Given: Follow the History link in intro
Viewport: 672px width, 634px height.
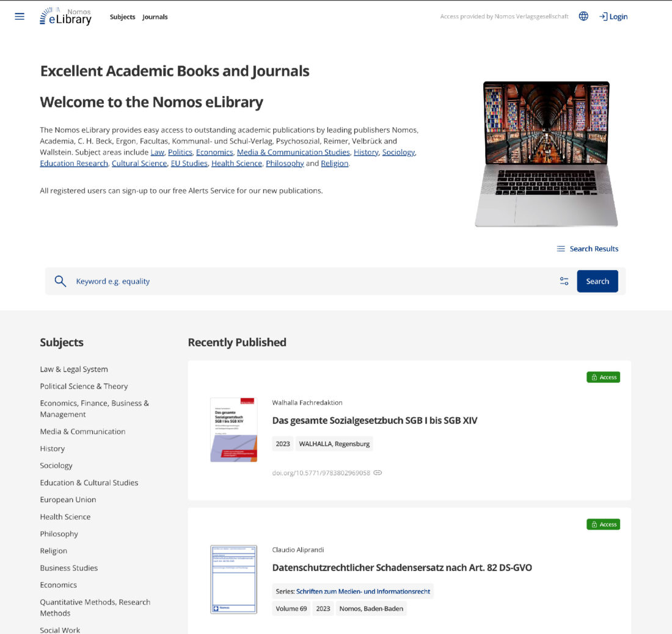Looking at the screenshot, I should [365, 152].
